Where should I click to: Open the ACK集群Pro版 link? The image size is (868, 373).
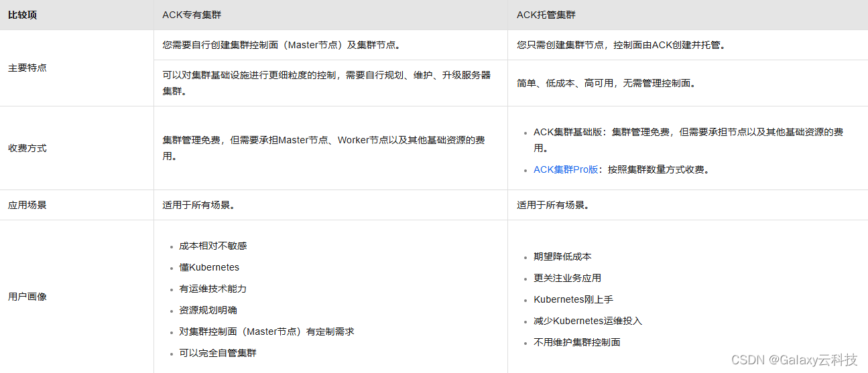click(x=566, y=170)
